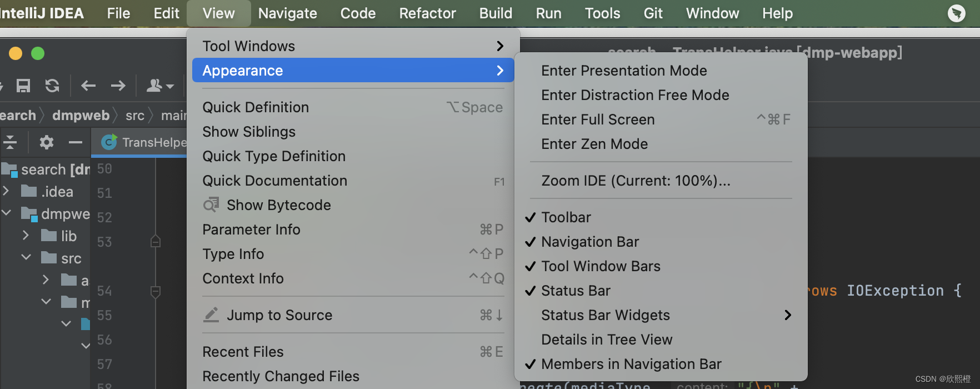
Task: Click the Forward navigation arrow
Action: (118, 86)
